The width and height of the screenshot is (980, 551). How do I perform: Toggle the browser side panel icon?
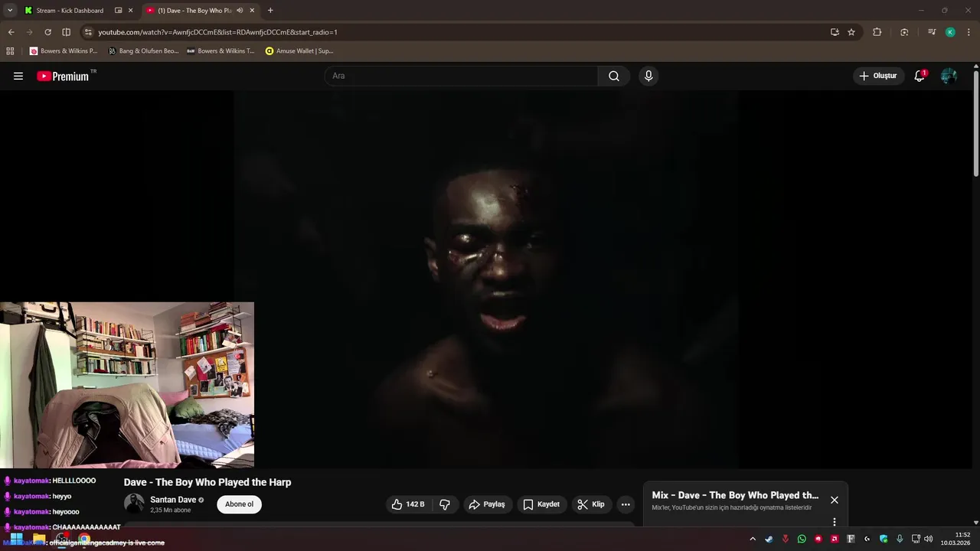(67, 32)
